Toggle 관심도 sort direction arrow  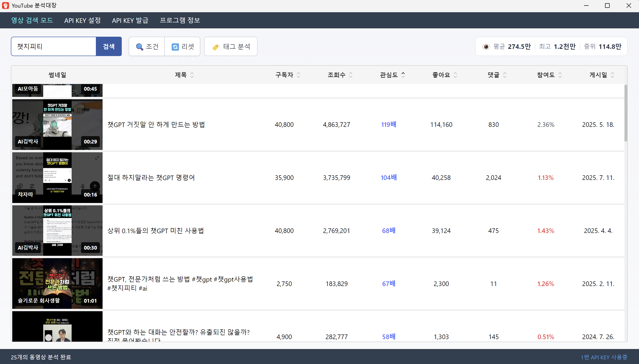403,75
